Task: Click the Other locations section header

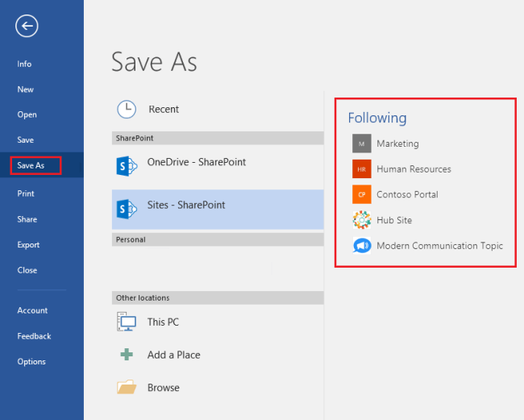Action: point(218,297)
